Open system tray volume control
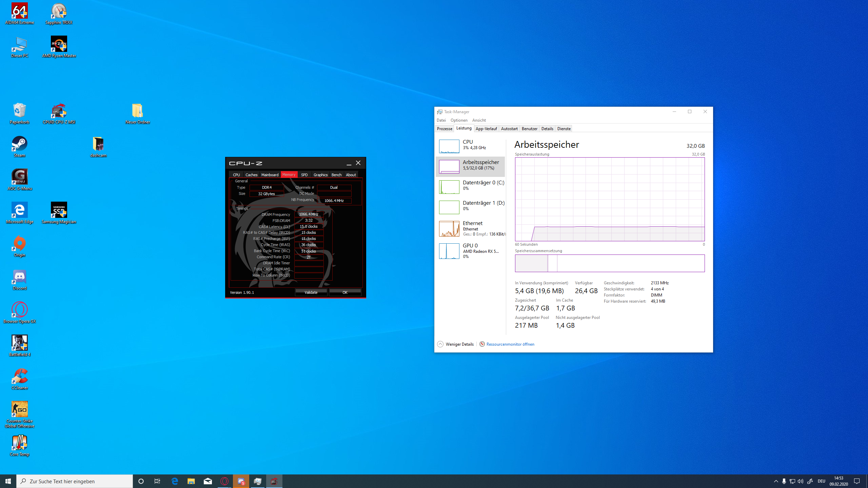 pyautogui.click(x=801, y=481)
